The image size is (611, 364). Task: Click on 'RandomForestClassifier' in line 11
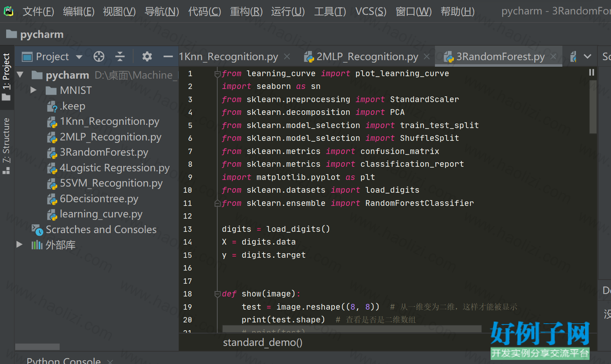420,203
